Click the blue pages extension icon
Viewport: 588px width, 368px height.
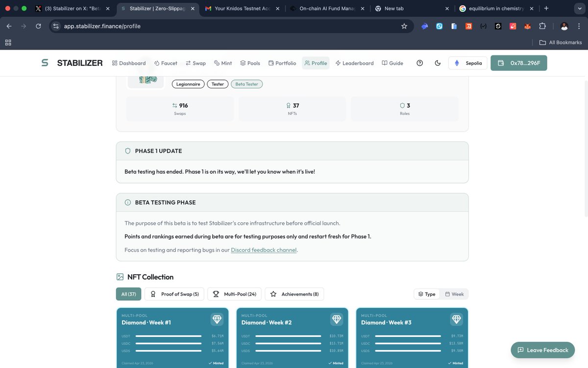(x=454, y=26)
